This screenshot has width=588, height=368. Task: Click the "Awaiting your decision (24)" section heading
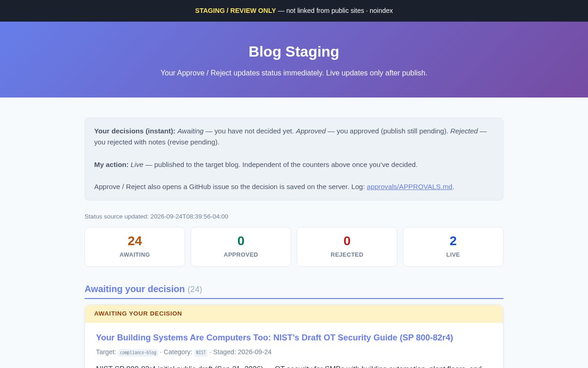point(143,289)
